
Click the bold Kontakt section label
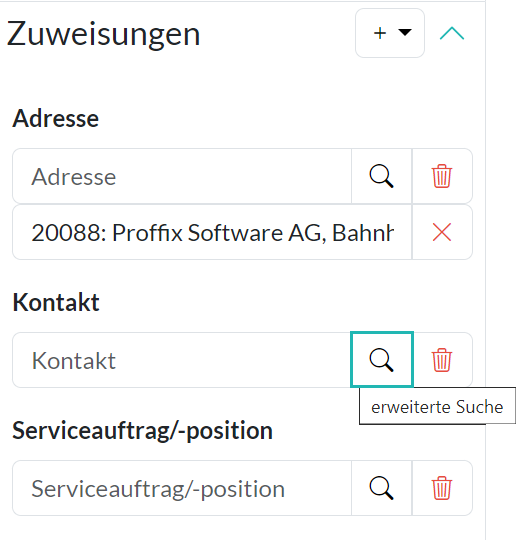[x=56, y=302]
